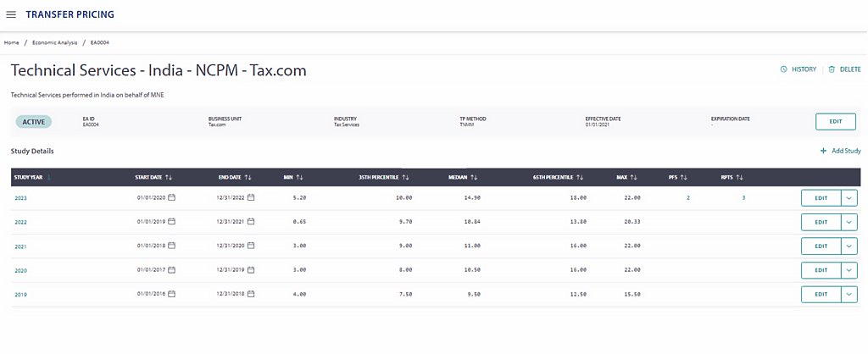Sort table by Median column
Screen dimensions: 868x354
(474, 177)
